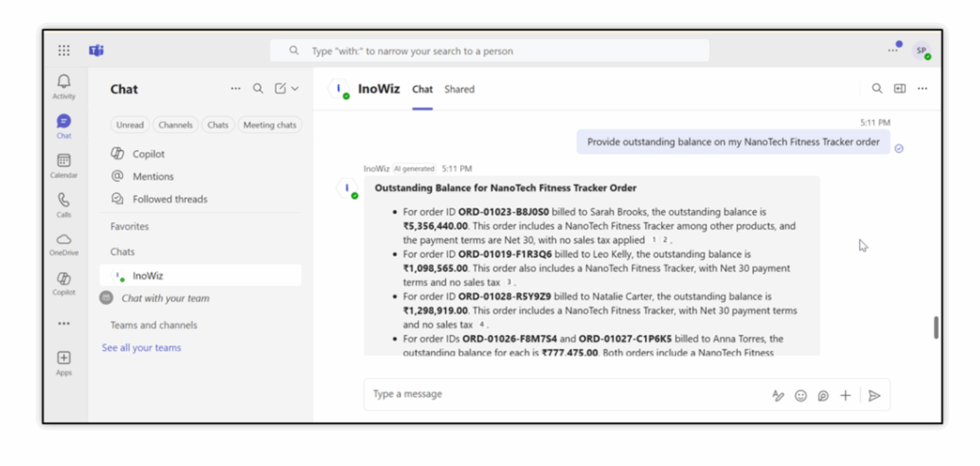Expand the Teams and channels section
The image size is (980, 466).
[x=154, y=325]
